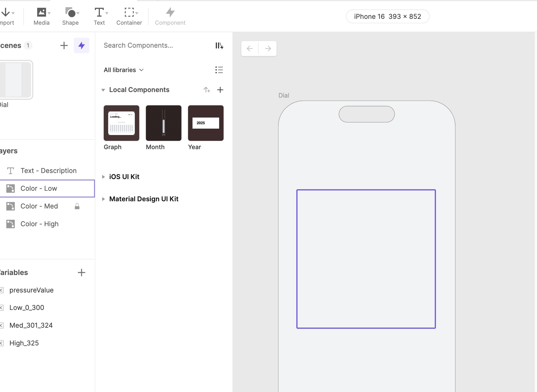Select the Container tool icon
This screenshot has height=392, width=537.
coord(129,13)
